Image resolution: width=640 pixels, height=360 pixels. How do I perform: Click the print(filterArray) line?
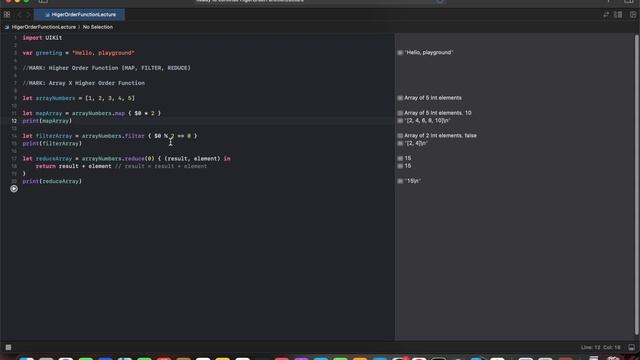tap(52, 144)
